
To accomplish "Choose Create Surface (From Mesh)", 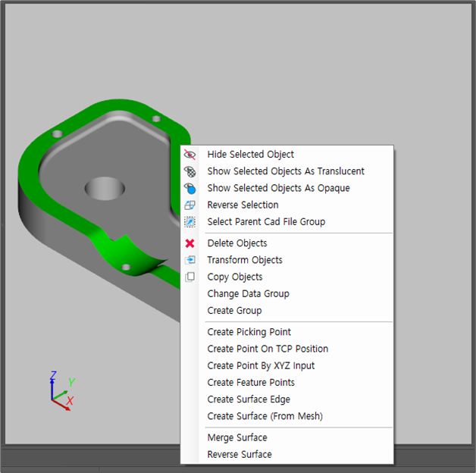I will pos(265,415).
